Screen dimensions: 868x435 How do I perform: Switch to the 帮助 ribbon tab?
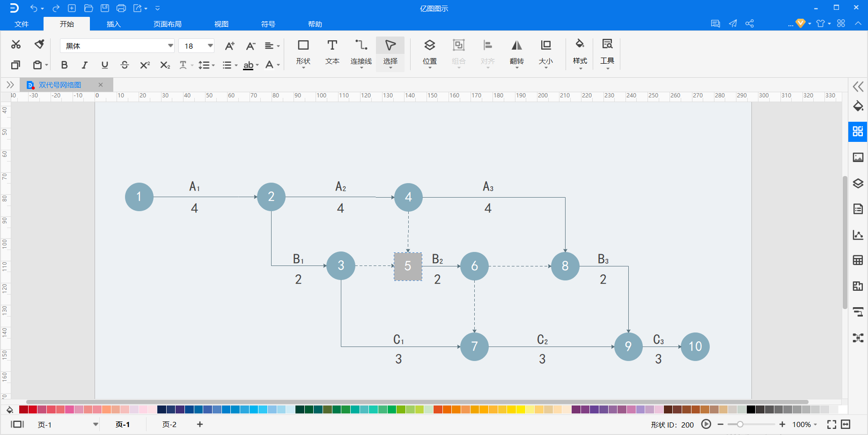315,24
